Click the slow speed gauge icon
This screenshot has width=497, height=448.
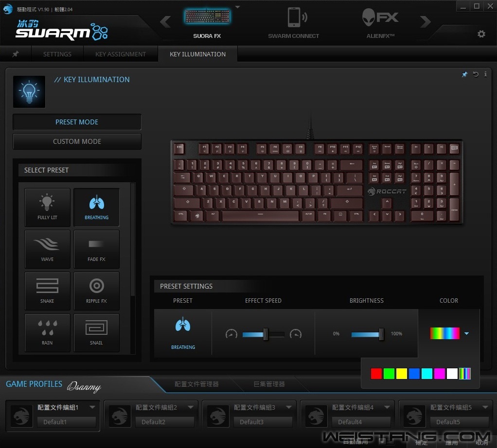231,334
